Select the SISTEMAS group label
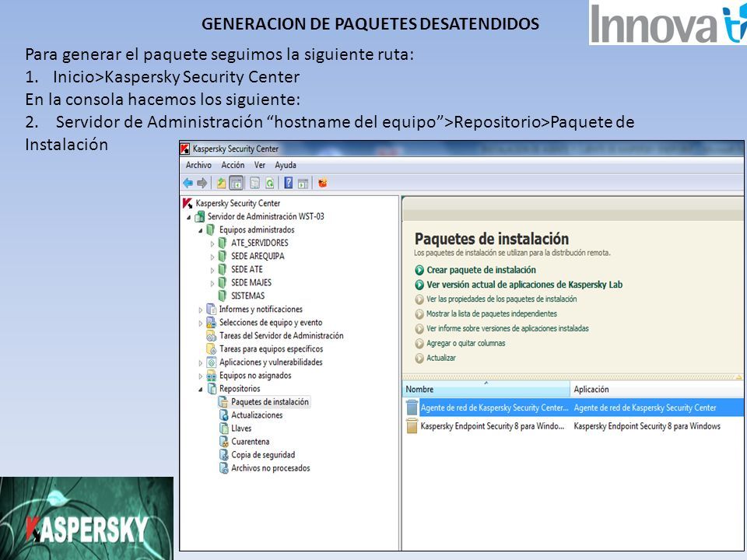Screen dimensions: 747x560 pos(247,296)
